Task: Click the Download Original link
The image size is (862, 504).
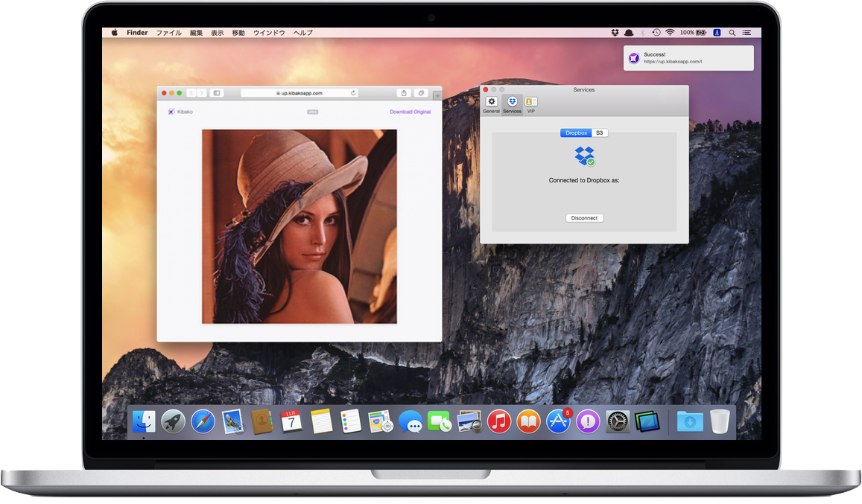Action: click(410, 112)
